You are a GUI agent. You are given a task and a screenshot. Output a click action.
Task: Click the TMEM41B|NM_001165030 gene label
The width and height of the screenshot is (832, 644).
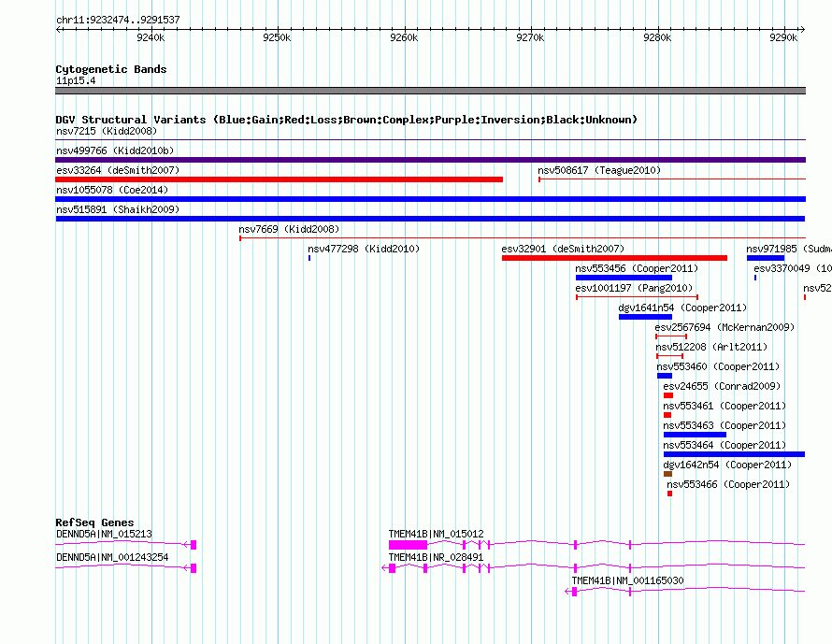(x=627, y=580)
